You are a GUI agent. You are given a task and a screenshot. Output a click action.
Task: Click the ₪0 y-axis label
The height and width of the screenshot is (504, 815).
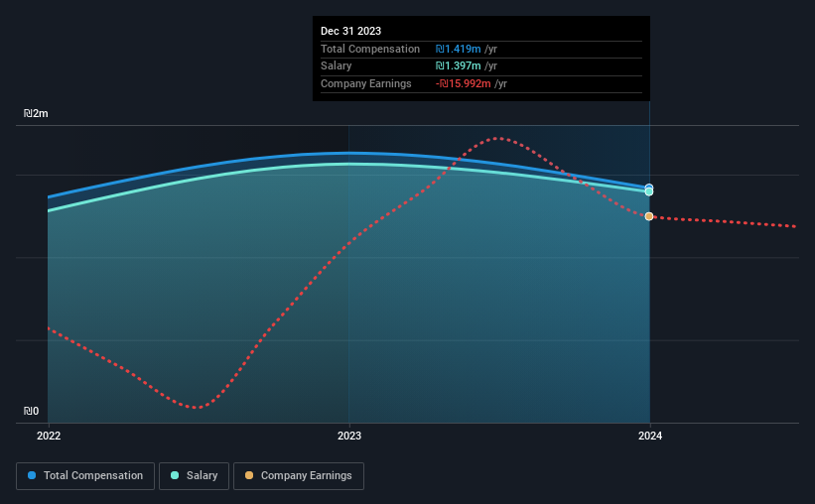(31, 411)
